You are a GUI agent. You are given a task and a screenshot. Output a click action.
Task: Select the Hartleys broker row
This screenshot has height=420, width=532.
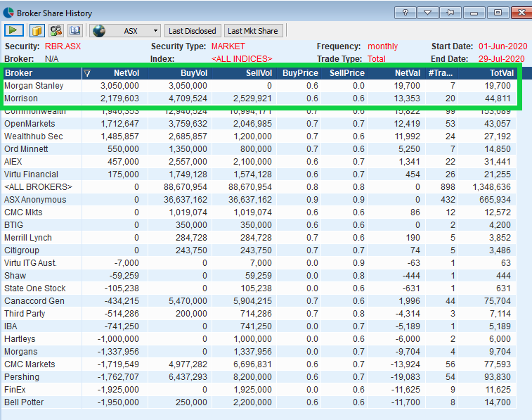coord(259,339)
